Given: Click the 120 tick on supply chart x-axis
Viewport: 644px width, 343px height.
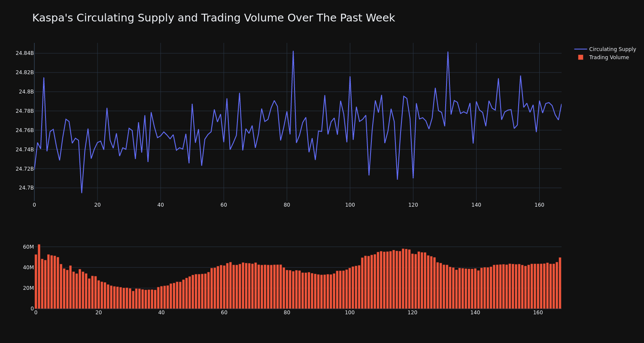Looking at the screenshot, I should point(413,205).
